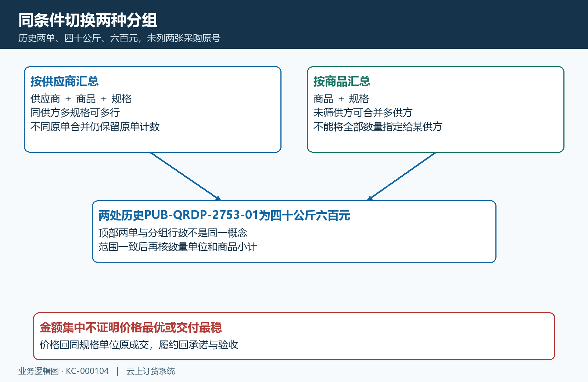This screenshot has height=382, width=588.
Task: Select the line 供应商 + 商品 + 规格
Action: (81, 99)
